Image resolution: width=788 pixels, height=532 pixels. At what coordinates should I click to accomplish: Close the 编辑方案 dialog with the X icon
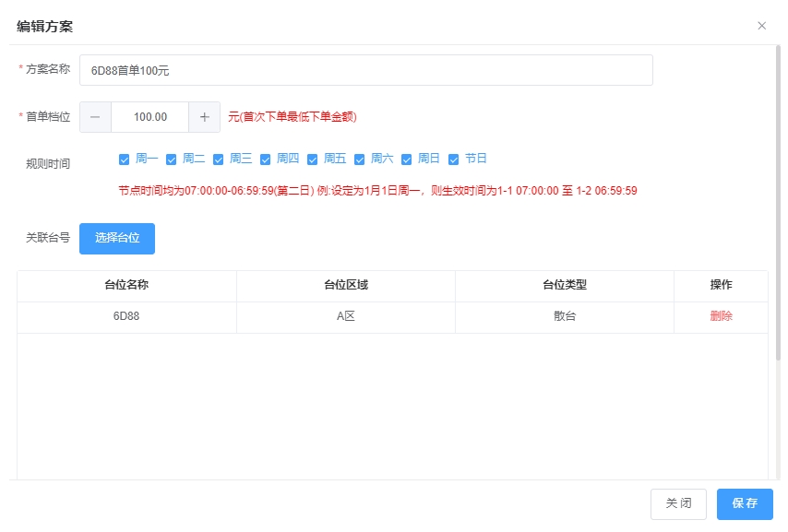coord(761,26)
